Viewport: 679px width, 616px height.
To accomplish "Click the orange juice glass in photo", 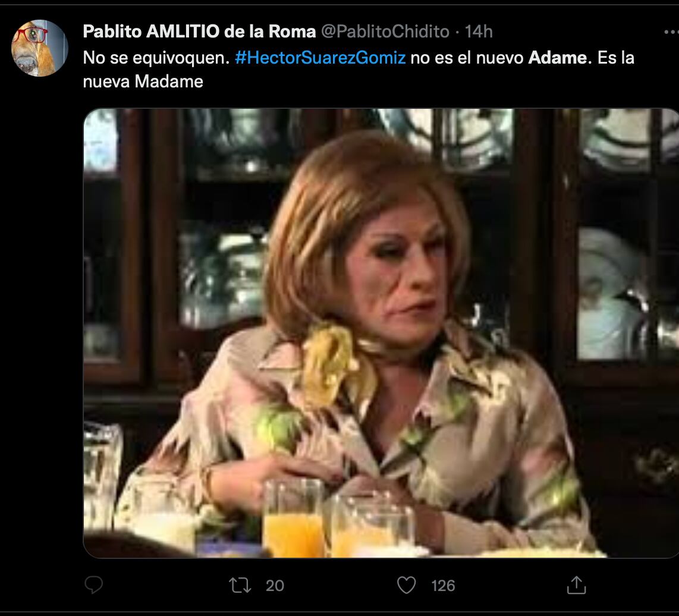I will point(293,518).
